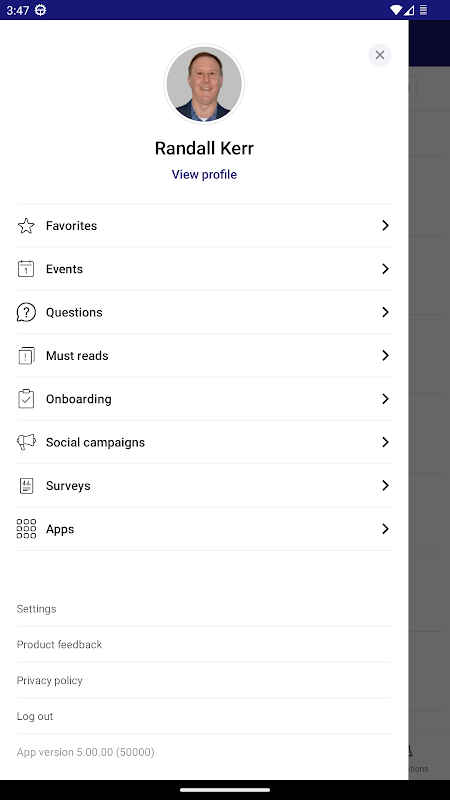Expand the Favorites chevron arrow
Screen dimensions: 450x800
point(385,226)
